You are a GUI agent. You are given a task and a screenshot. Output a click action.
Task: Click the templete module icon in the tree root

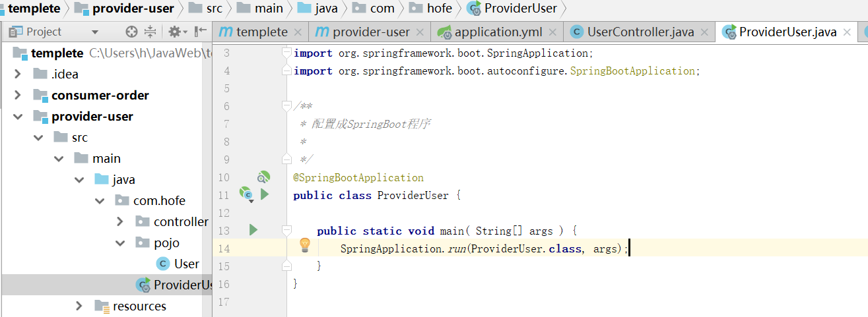[x=20, y=53]
